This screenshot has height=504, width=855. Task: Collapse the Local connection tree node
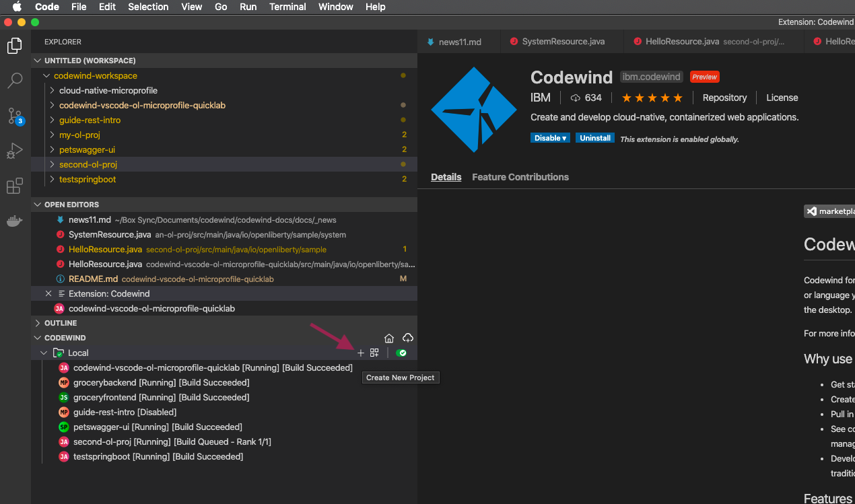(x=44, y=353)
